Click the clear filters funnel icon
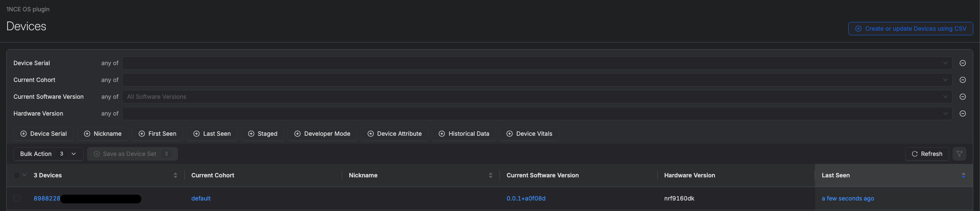 959,154
